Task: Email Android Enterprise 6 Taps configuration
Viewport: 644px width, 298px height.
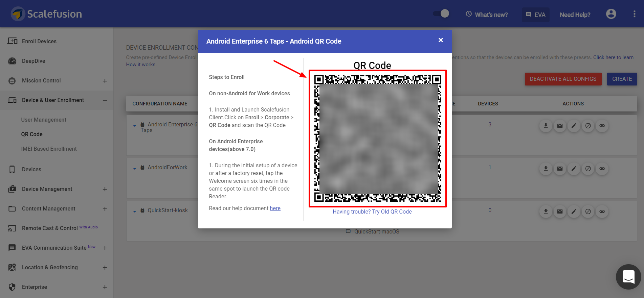Action: pos(560,126)
